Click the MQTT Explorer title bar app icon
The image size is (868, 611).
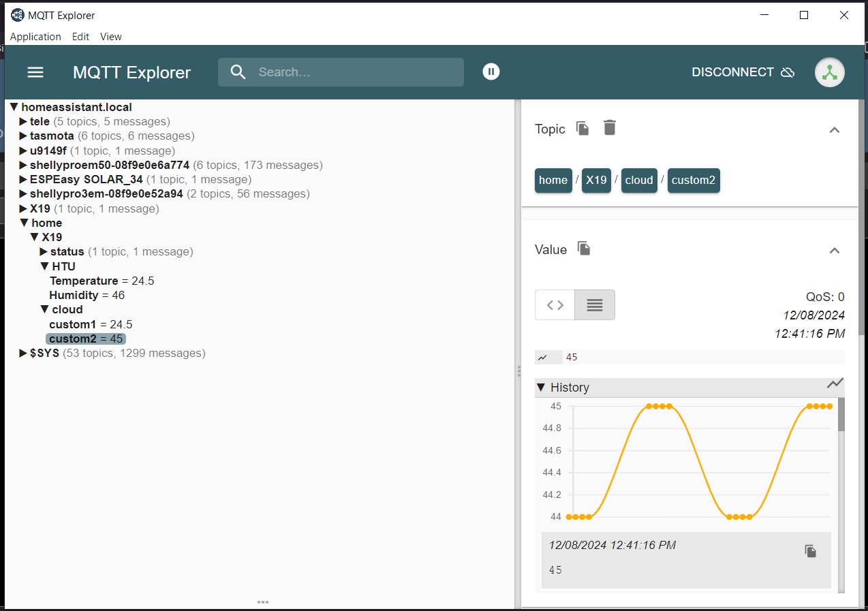18,15
